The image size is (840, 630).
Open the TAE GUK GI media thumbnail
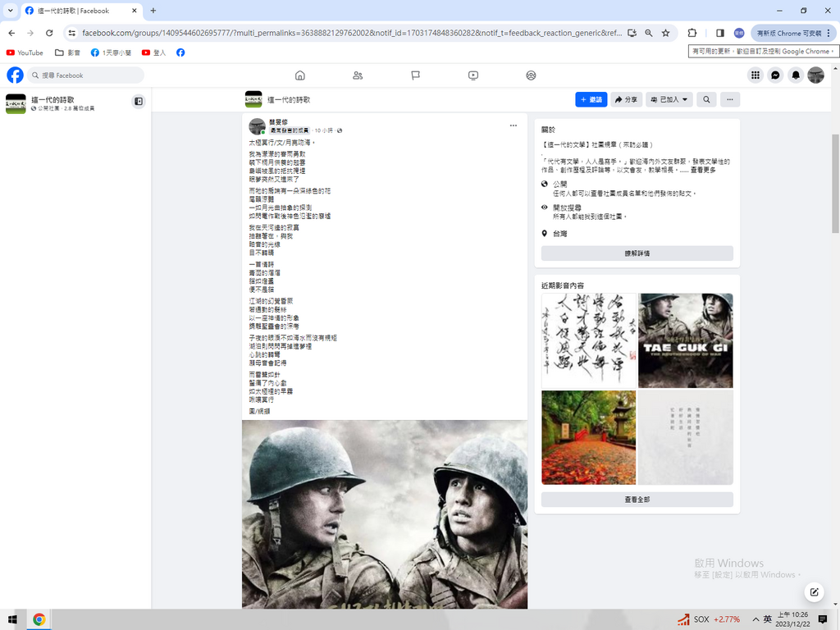685,340
